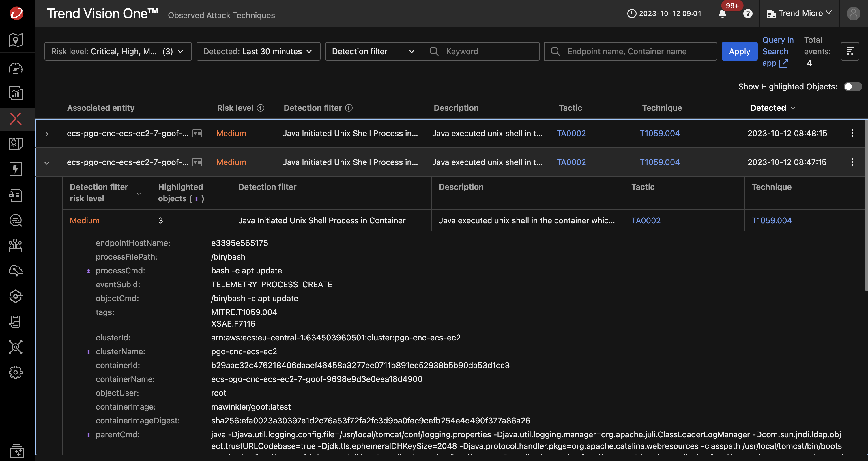Open the kebab menu for the 08:48:15 event
The image size is (868, 461).
(852, 133)
